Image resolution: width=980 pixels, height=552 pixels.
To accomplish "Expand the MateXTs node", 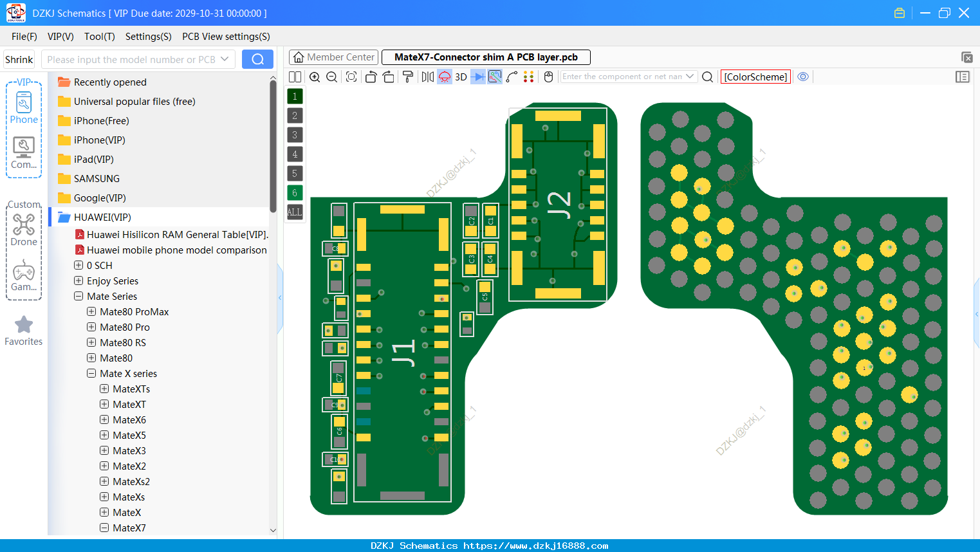I will click(104, 389).
